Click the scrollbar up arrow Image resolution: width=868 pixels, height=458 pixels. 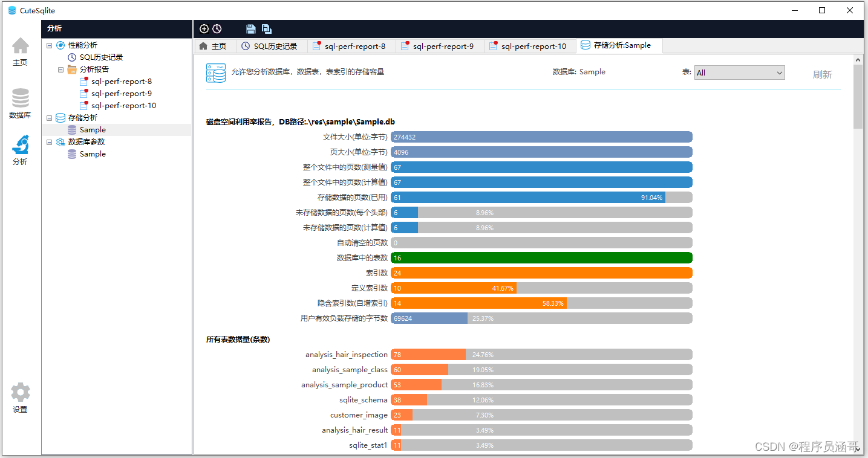(x=858, y=59)
